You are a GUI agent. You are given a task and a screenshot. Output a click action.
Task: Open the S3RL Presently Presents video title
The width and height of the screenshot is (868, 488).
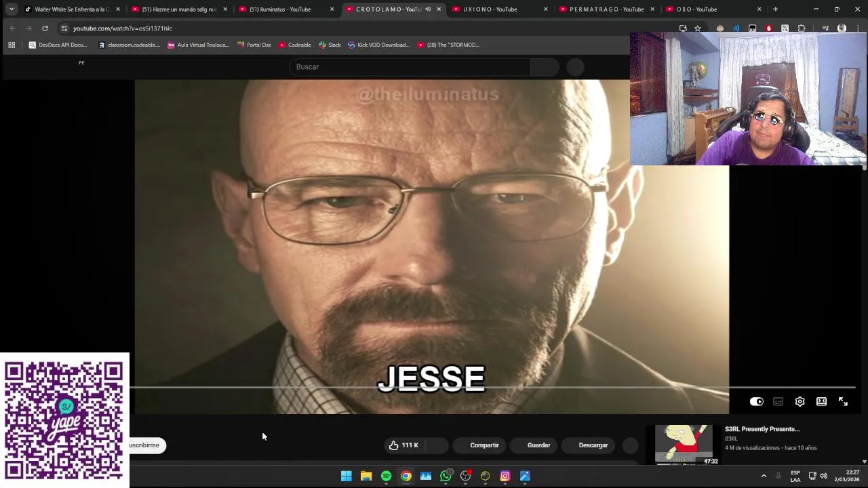762,429
